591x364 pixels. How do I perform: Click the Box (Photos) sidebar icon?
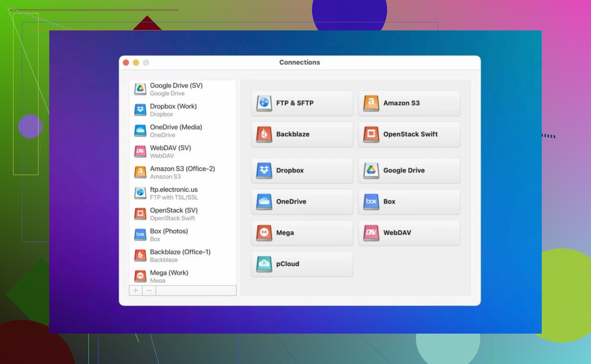point(140,234)
